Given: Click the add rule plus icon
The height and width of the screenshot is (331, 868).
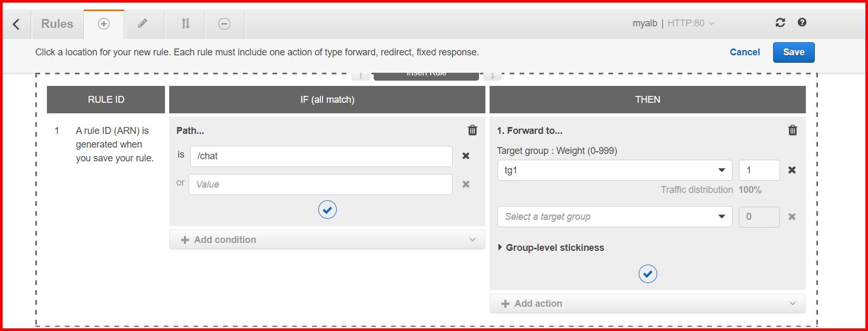Looking at the screenshot, I should point(103,23).
